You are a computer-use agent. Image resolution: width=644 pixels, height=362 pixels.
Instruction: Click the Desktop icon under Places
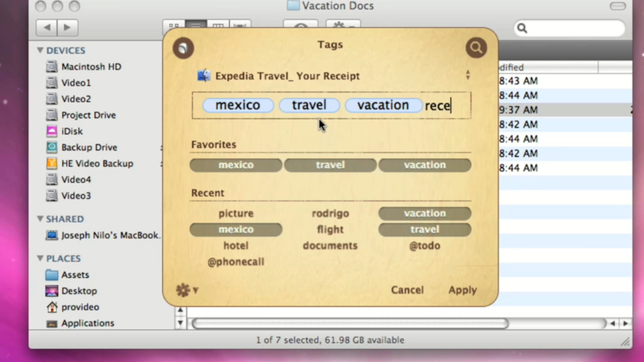[x=52, y=291]
